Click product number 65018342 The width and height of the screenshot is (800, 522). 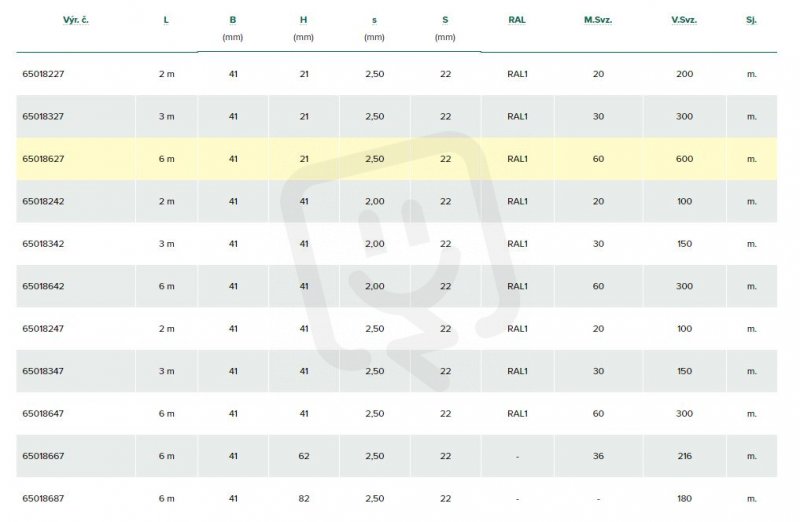43,244
